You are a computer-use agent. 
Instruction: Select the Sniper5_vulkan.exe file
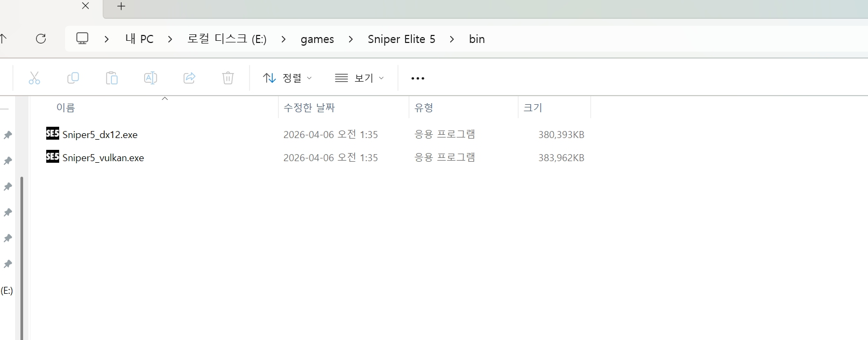tap(103, 157)
